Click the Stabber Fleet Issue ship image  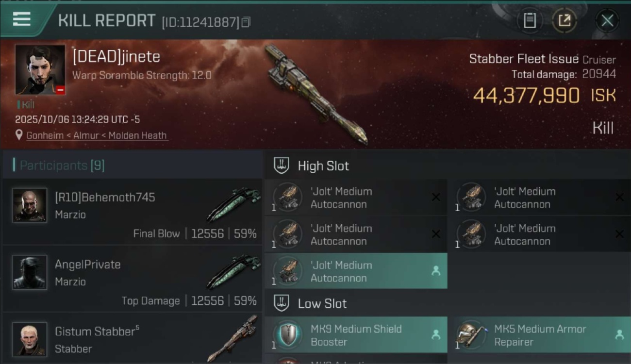tap(315, 95)
